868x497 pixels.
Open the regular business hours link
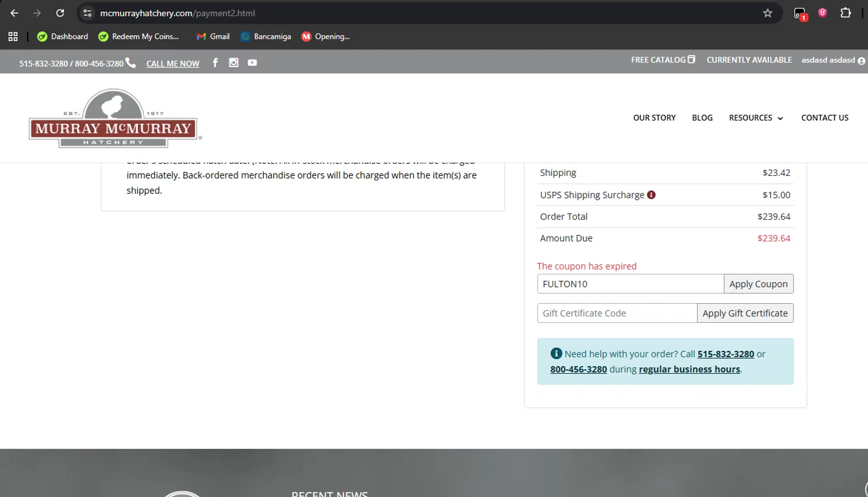(690, 369)
